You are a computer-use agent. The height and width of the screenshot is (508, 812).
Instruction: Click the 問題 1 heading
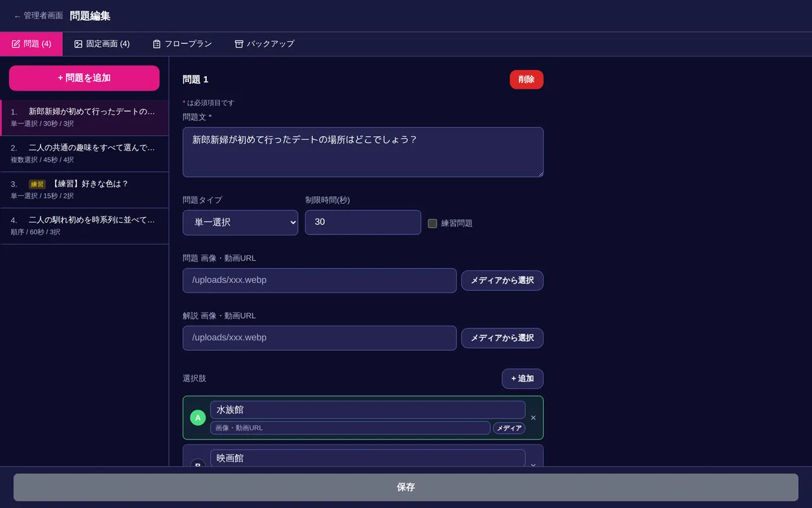point(195,79)
